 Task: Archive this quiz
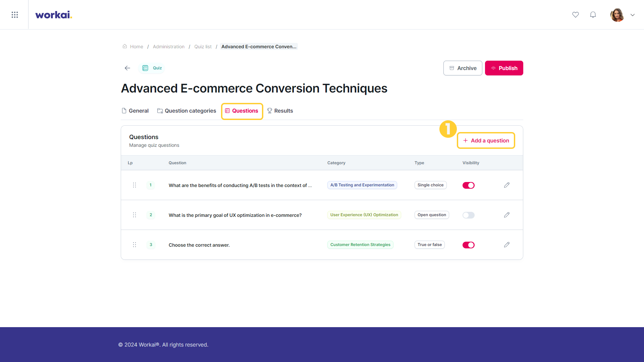pyautogui.click(x=463, y=68)
